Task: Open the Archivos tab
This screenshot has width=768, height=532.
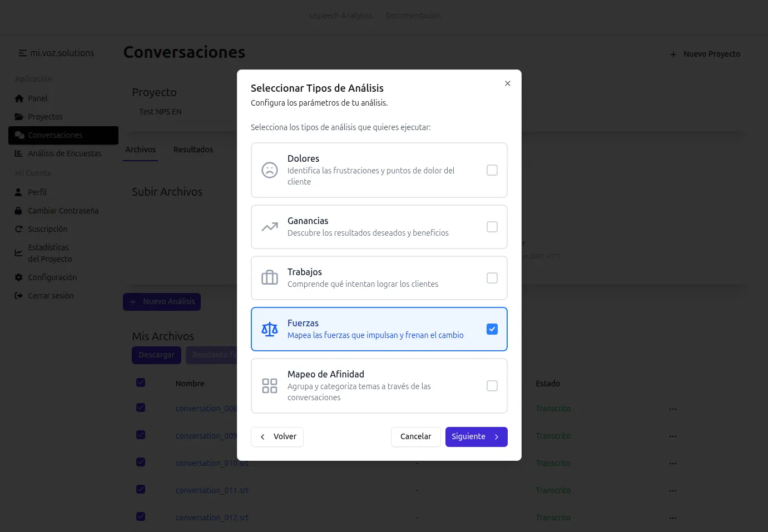Action: point(140,150)
